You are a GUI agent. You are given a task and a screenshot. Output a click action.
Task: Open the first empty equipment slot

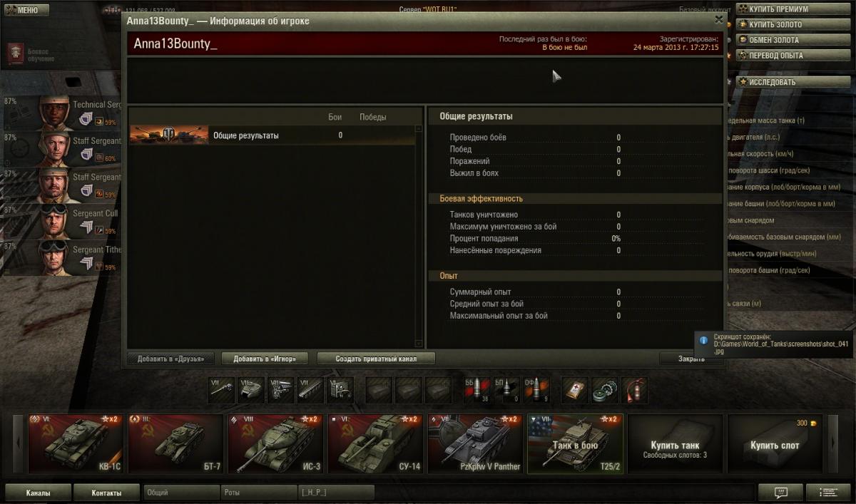coord(379,391)
